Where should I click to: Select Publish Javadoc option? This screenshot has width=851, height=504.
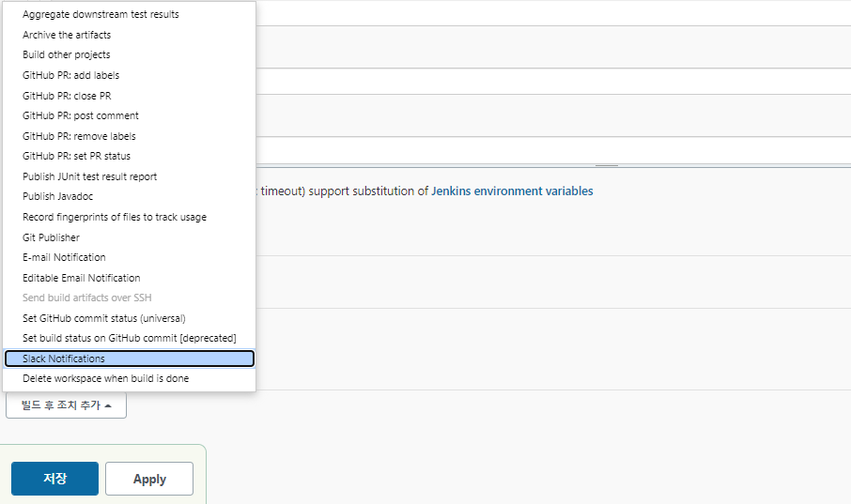(x=130, y=196)
